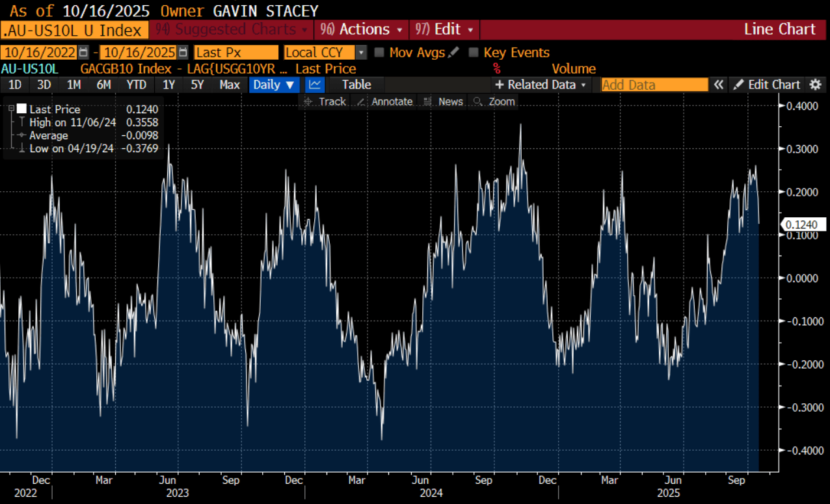Open the end date calendar picker

point(183,53)
